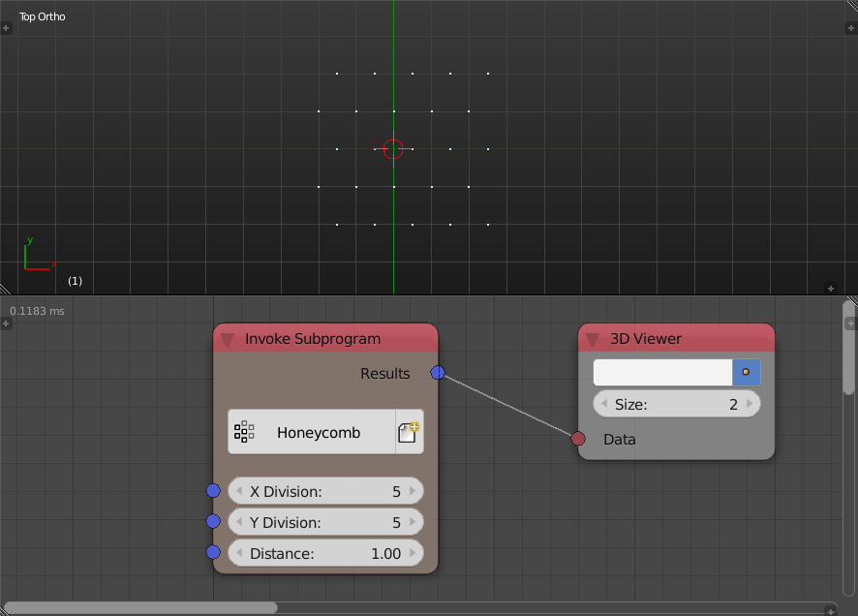Disable the blue viewer toggle on 3D Viewer
858x616 pixels.
(x=747, y=372)
